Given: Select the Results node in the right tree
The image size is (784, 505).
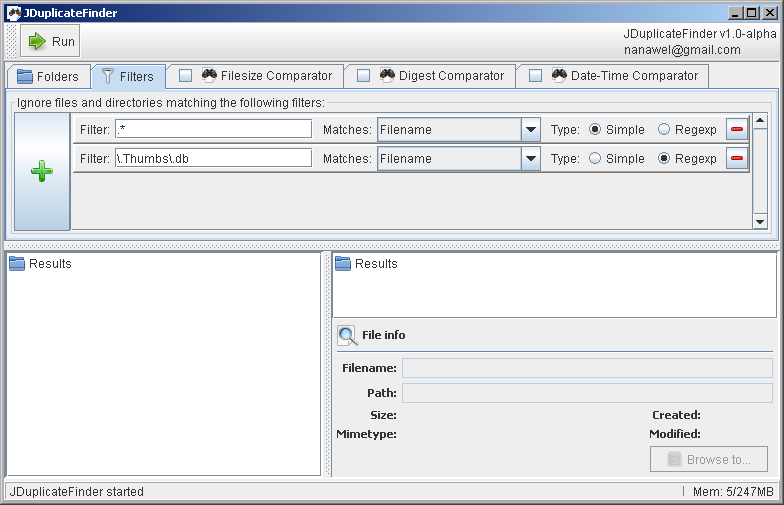Looking at the screenshot, I should [x=366, y=264].
